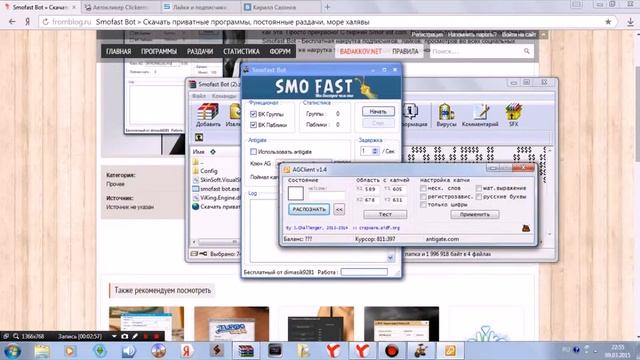Click the recorder pencil draw icon
The height and width of the screenshot is (360, 640).
tap(135, 336)
